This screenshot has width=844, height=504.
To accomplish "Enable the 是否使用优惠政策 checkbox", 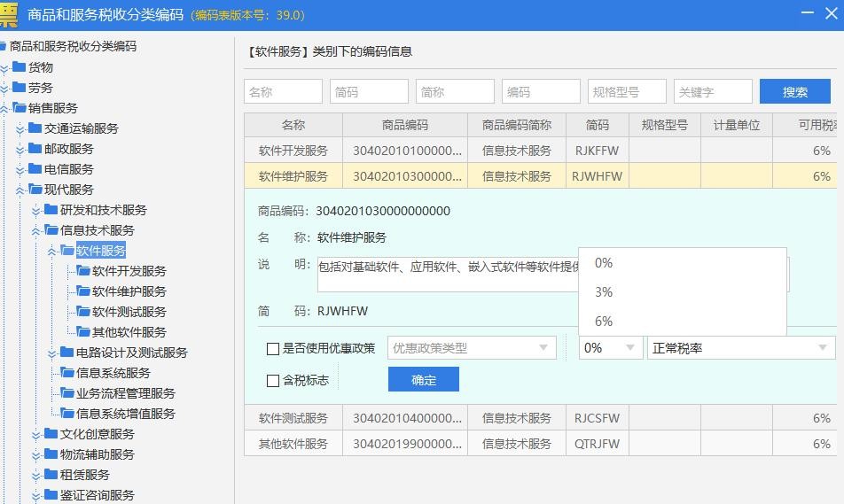I will click(273, 349).
